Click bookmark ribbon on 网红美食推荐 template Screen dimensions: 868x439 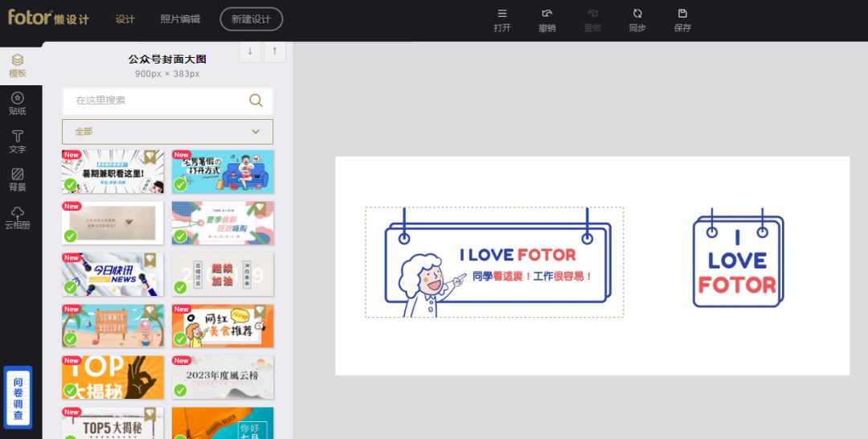260,312
